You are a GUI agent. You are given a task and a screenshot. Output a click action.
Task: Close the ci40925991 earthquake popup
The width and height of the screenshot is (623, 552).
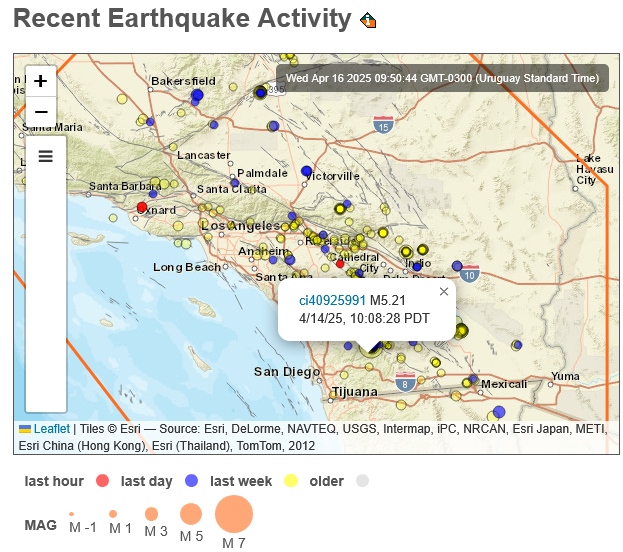tap(444, 292)
